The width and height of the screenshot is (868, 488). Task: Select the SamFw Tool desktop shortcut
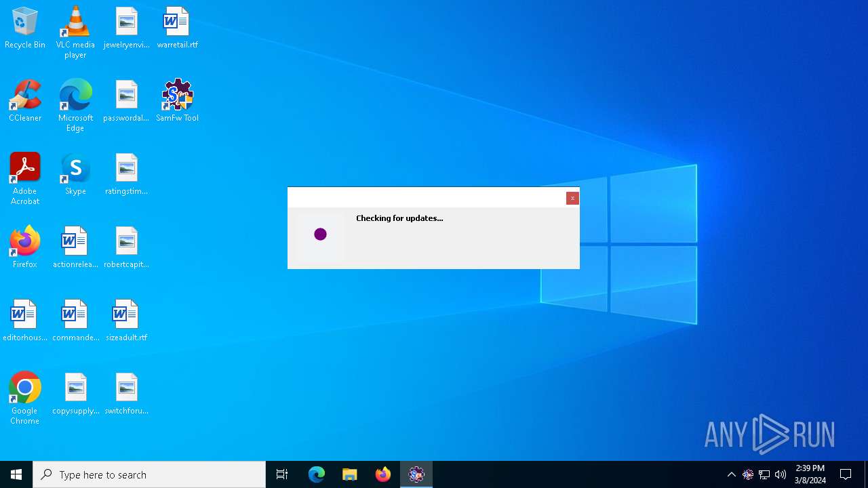tap(177, 101)
